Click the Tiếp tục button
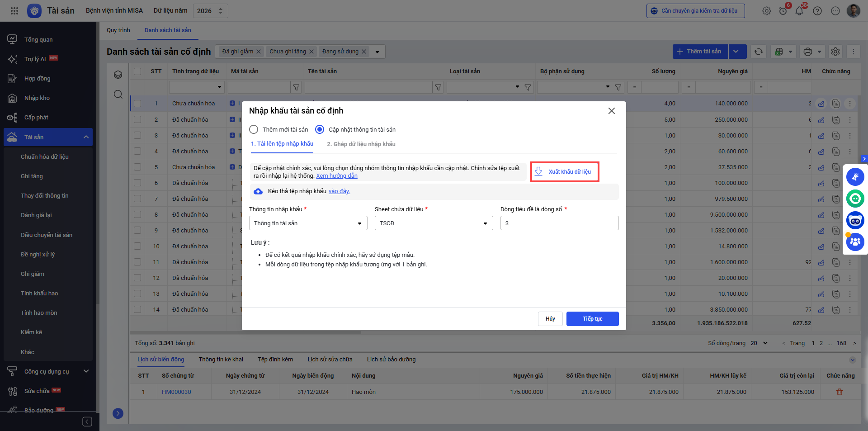Image resolution: width=868 pixels, height=431 pixels. click(592, 319)
